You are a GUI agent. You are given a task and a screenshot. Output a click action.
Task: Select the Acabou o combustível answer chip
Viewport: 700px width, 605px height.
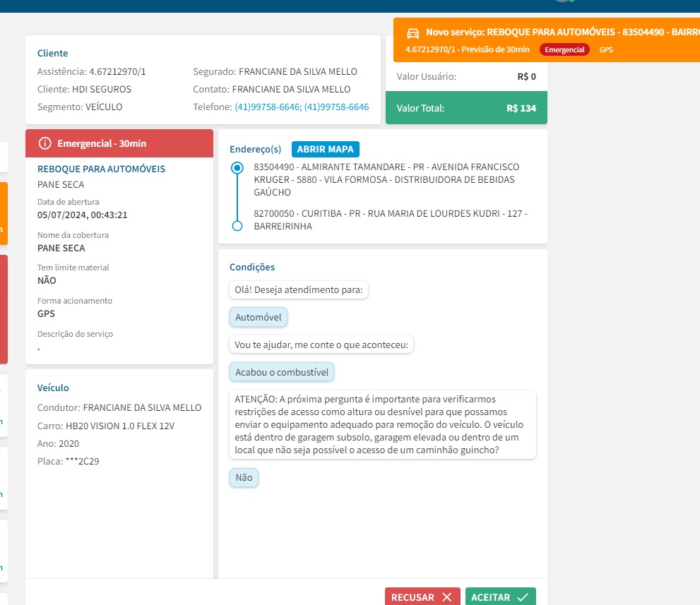click(282, 372)
